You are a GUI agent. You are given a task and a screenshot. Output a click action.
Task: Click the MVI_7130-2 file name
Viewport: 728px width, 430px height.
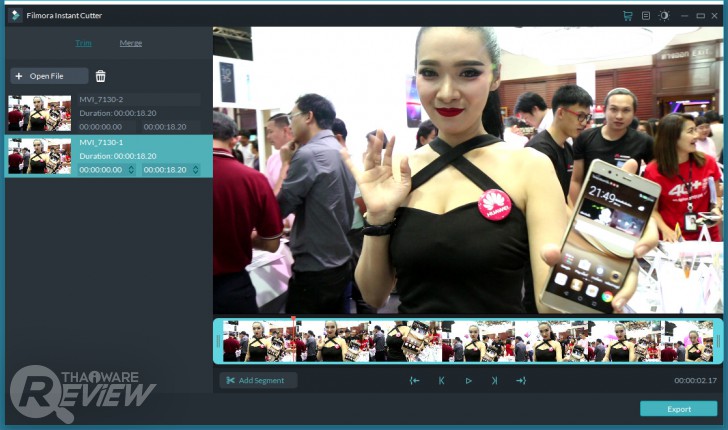click(x=101, y=99)
